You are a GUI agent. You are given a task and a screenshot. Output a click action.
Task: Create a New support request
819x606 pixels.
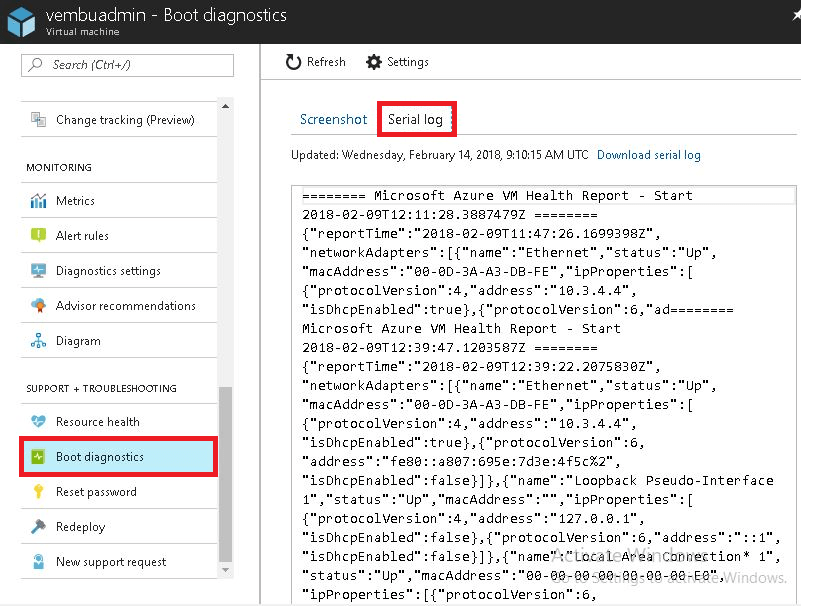click(x=119, y=562)
